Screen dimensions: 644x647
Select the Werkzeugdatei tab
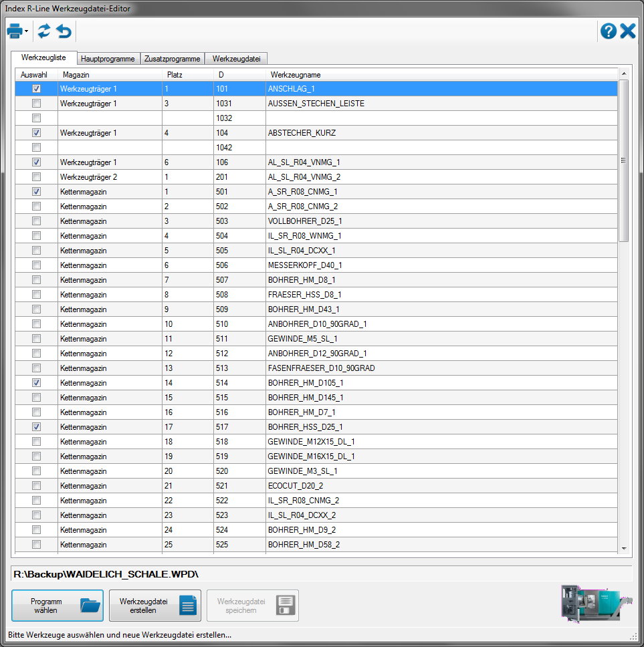point(236,59)
